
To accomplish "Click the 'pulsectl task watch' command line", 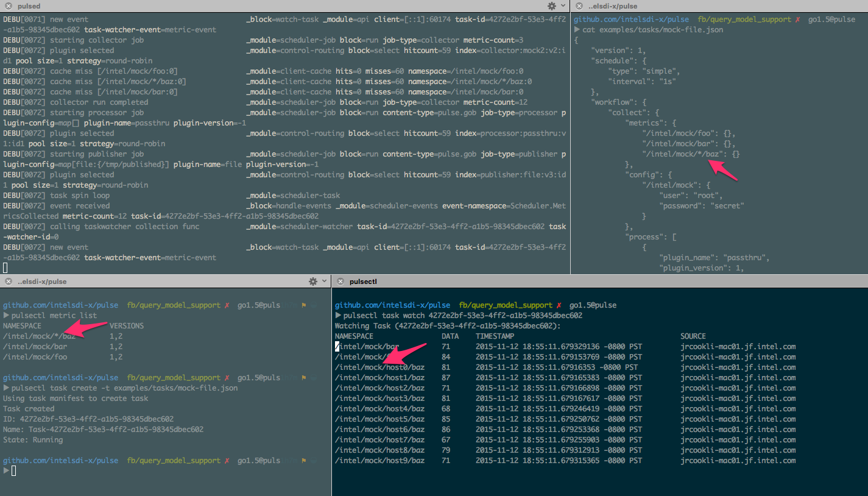I will click(463, 316).
